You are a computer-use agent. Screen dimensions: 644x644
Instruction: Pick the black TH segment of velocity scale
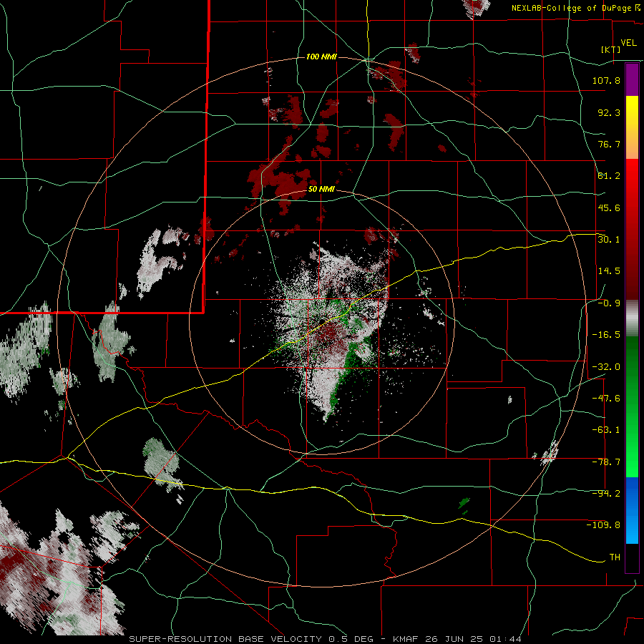632,557
